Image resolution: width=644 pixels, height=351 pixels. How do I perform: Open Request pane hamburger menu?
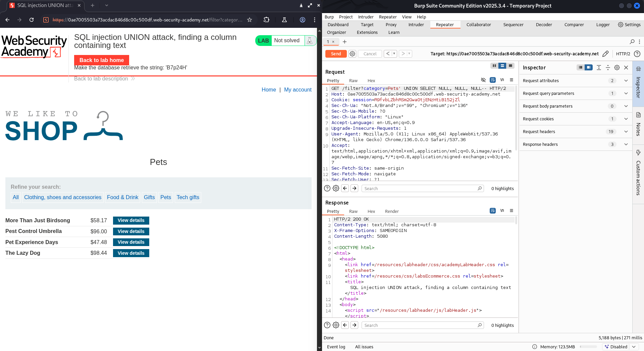(x=512, y=80)
